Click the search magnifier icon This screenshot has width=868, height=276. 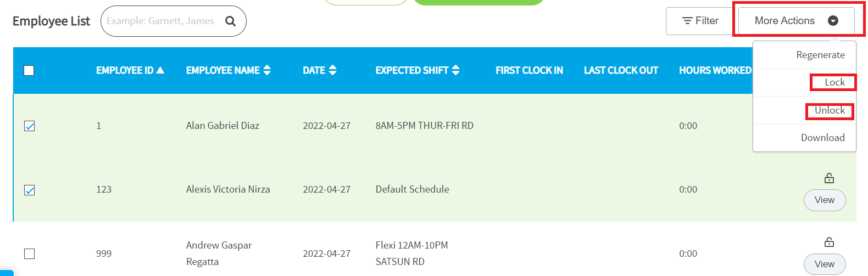pyautogui.click(x=231, y=21)
